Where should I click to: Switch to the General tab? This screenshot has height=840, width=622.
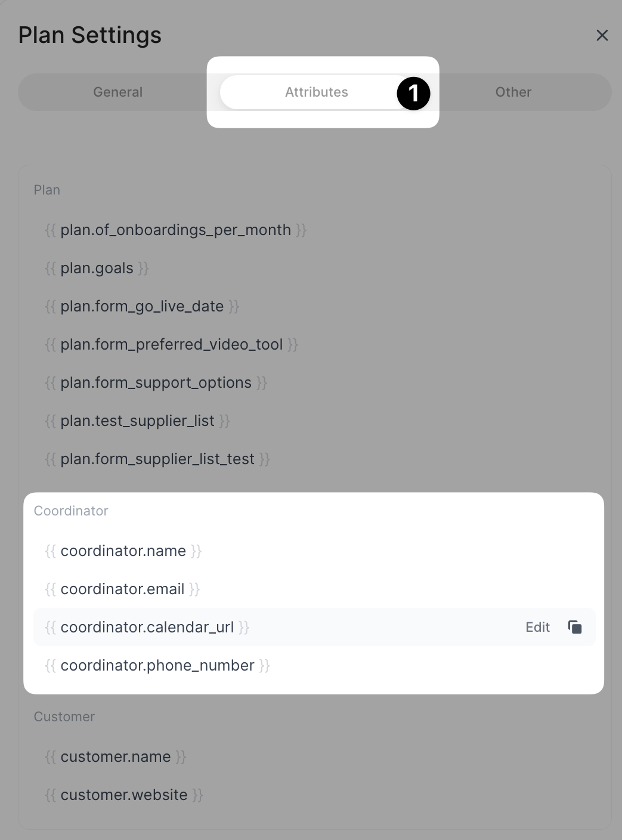[117, 92]
